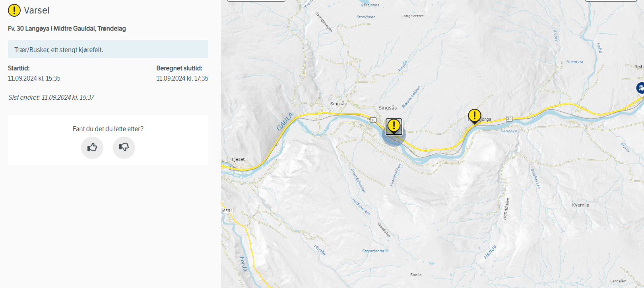Click the Singsås place label on map
The width and height of the screenshot is (644, 288).
(388, 108)
